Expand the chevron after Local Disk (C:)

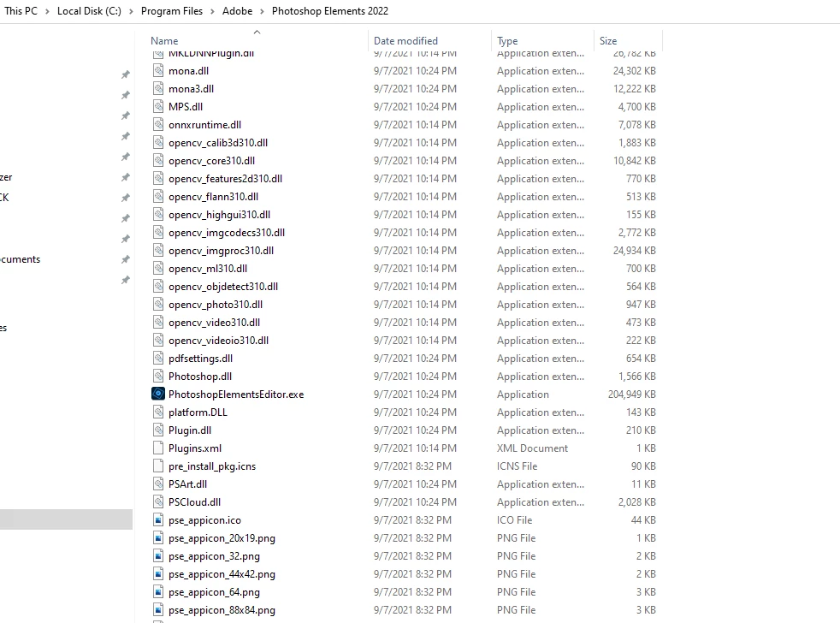click(x=131, y=11)
